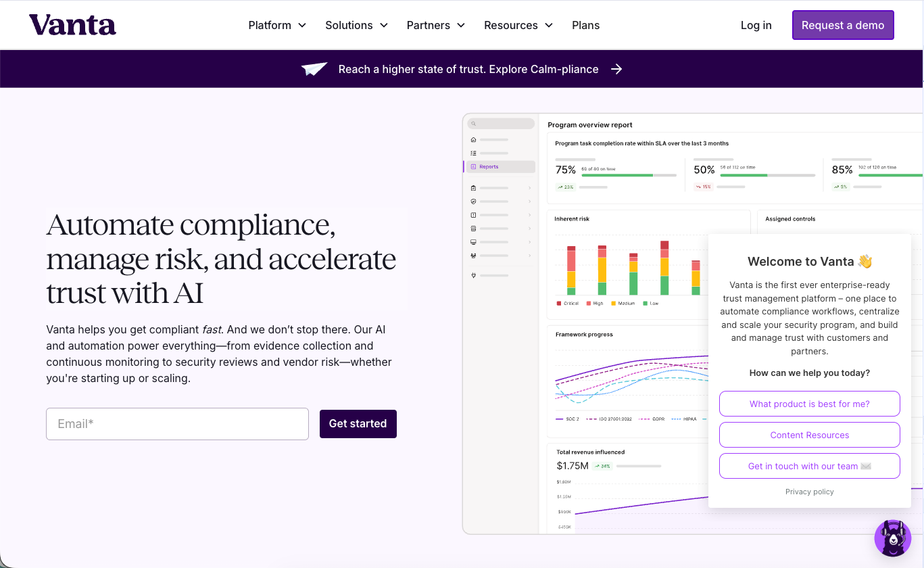The height and width of the screenshot is (568, 924).
Task: Click the Vanta logo
Action: [x=72, y=25]
